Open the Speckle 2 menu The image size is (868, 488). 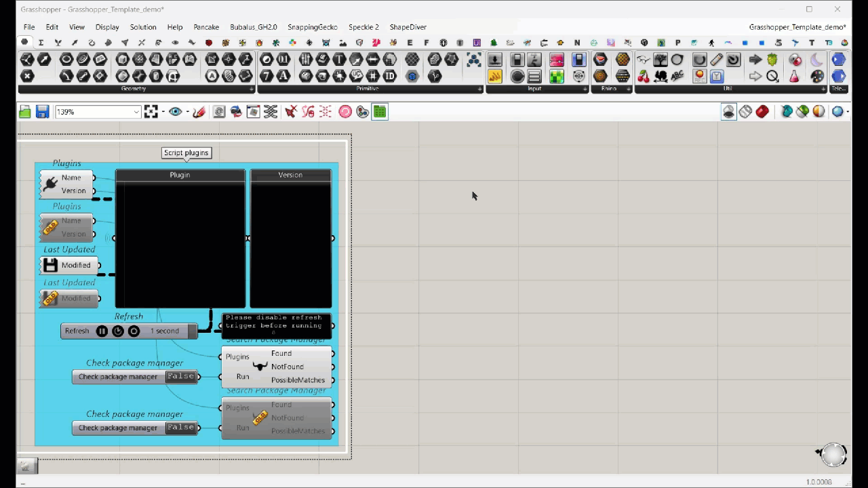coord(363,27)
